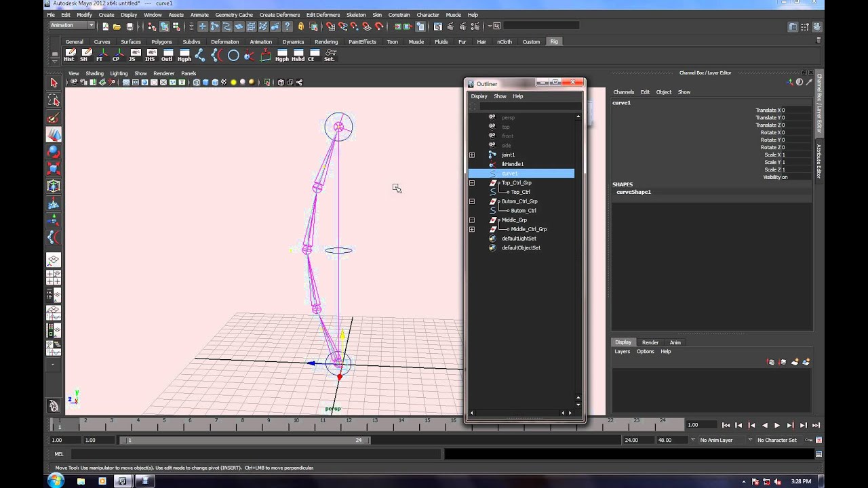Open the viewport Shading menu
Image resolution: width=868 pixels, height=488 pixels.
point(94,73)
